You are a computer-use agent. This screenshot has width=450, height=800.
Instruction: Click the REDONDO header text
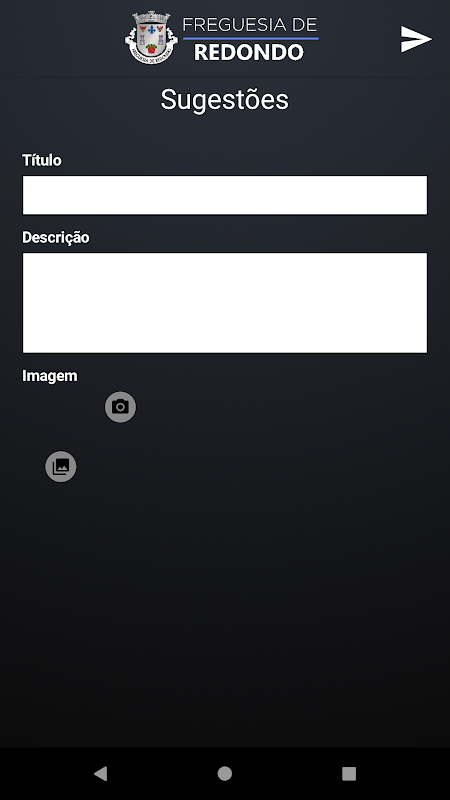coord(249,53)
